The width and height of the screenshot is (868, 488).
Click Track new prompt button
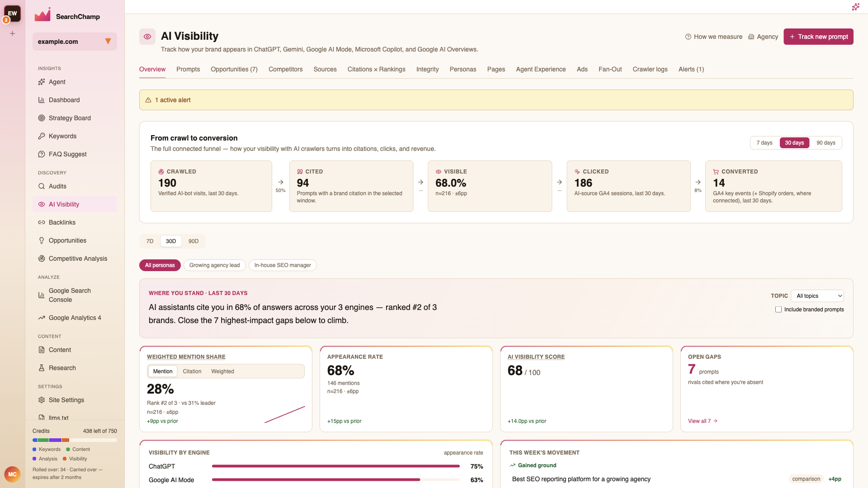click(818, 37)
